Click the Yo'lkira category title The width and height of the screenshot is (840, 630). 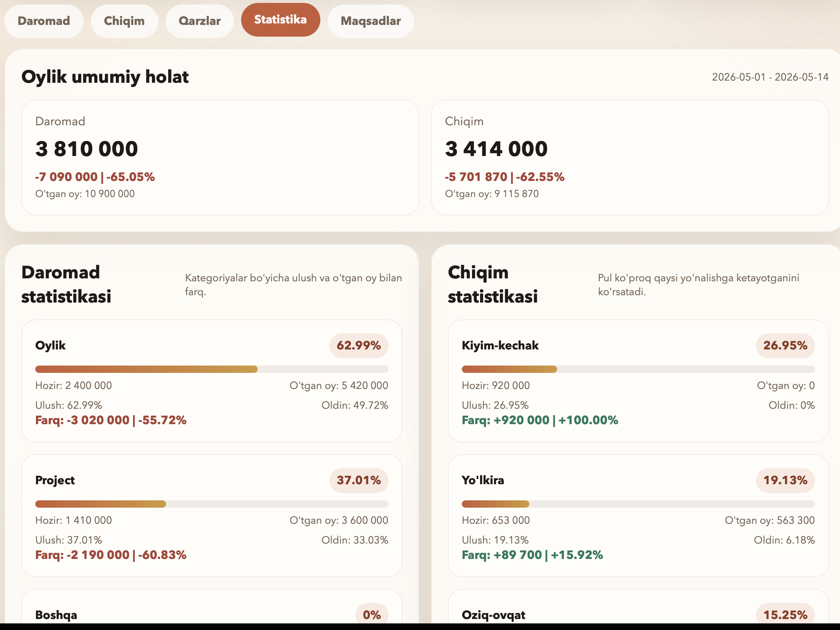[483, 480]
